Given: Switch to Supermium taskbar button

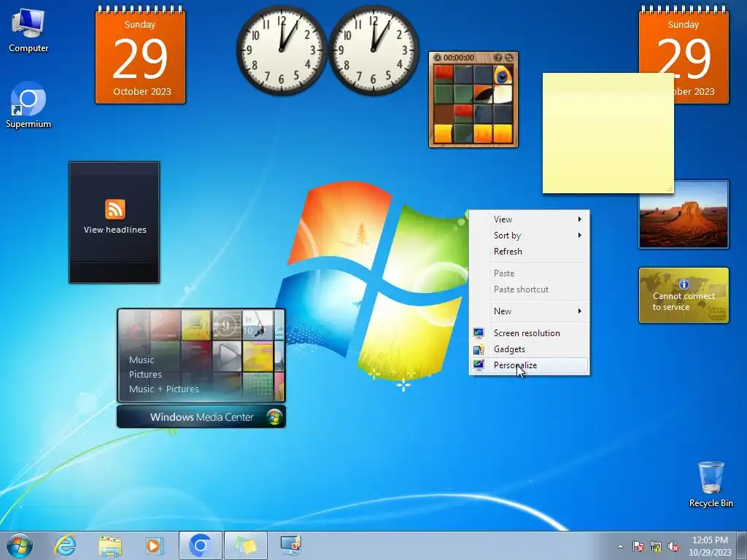Looking at the screenshot, I should 200,545.
